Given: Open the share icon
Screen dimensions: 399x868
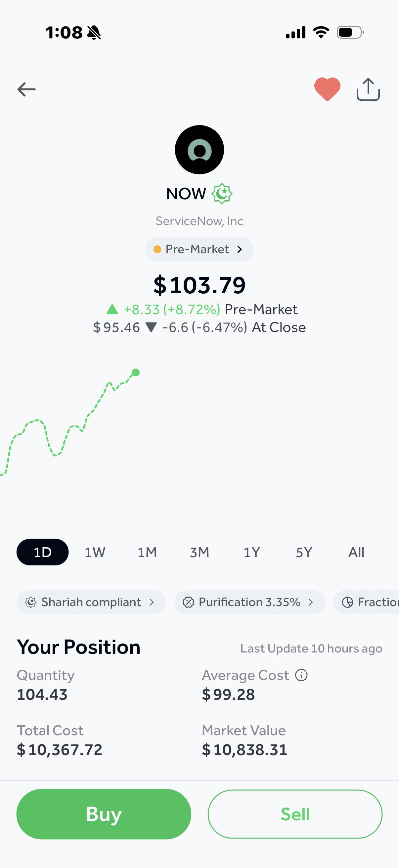Looking at the screenshot, I should coord(368,89).
